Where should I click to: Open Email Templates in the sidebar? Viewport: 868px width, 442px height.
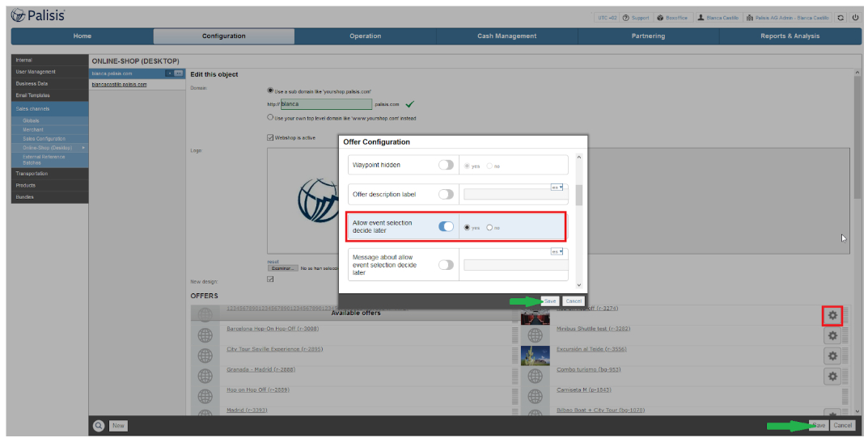(50, 95)
